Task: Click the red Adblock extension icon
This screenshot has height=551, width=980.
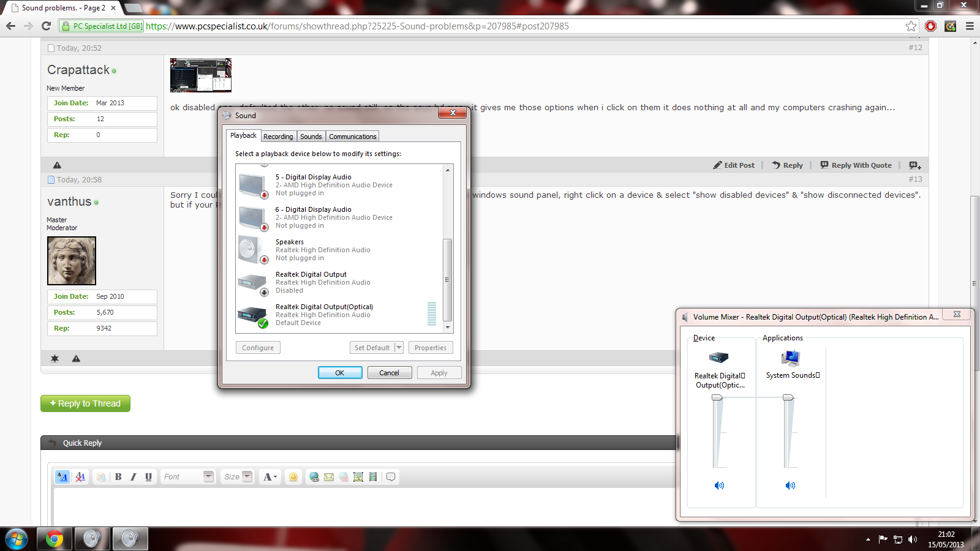Action: click(931, 26)
